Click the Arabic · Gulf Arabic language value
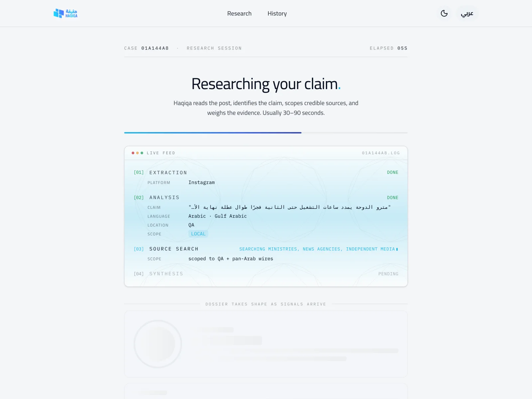 (217, 216)
